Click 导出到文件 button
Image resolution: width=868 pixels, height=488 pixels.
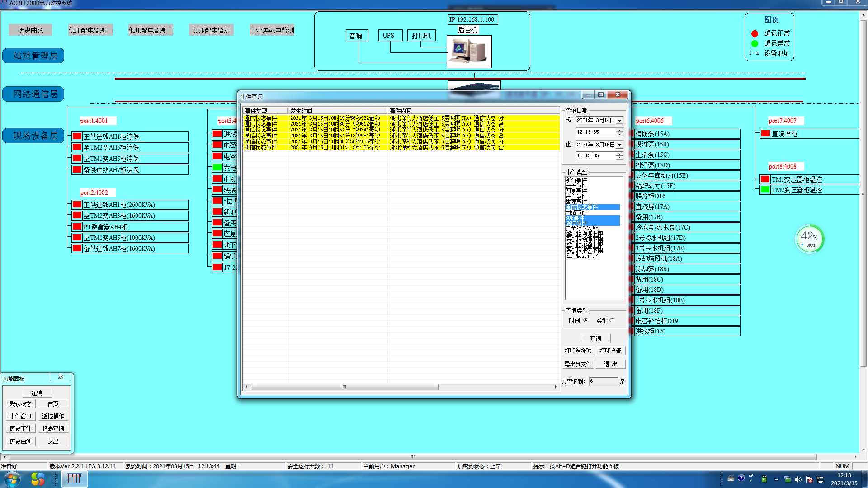(x=578, y=364)
